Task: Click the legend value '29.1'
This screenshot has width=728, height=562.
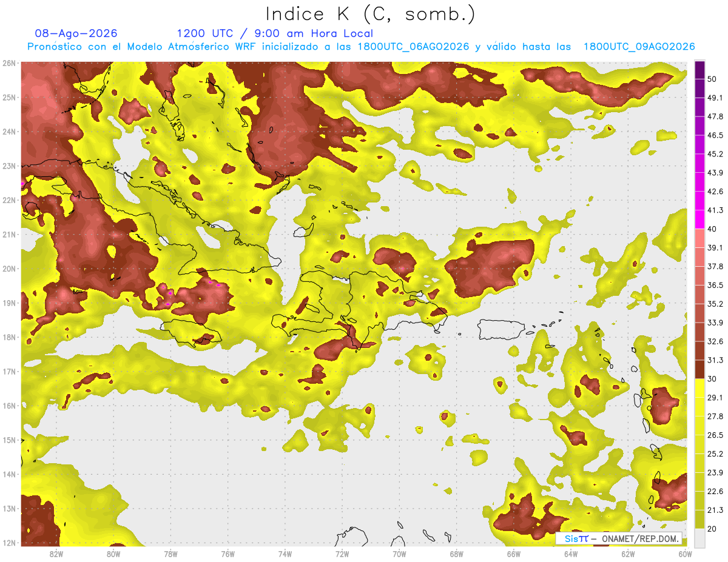Action: click(715, 398)
